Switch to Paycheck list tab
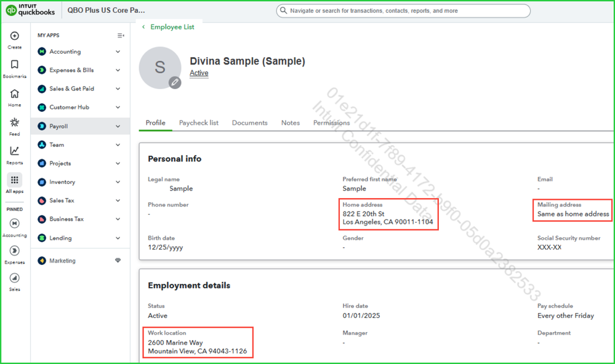This screenshot has width=615, height=364. pos(198,122)
